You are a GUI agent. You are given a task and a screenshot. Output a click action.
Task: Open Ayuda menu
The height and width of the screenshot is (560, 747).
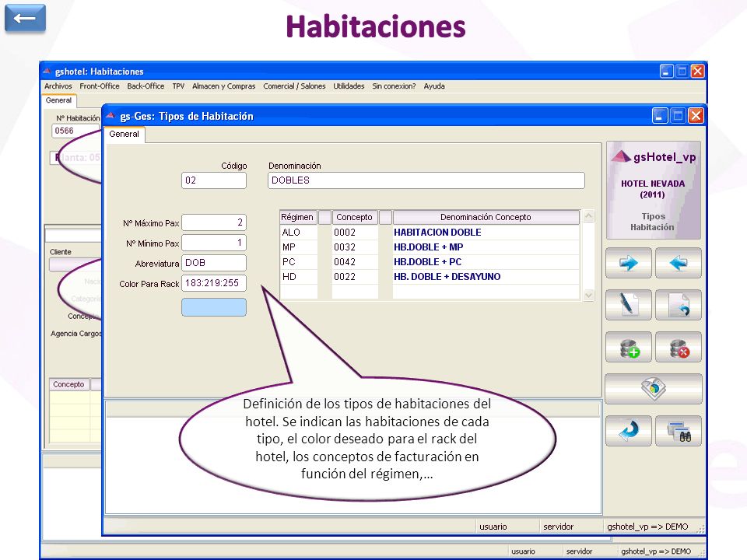[434, 86]
